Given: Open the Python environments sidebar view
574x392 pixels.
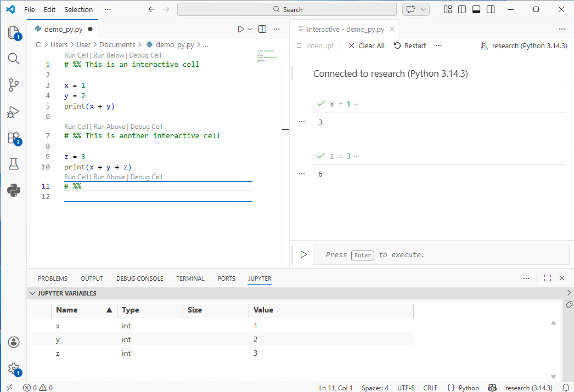Looking at the screenshot, I should tap(14, 190).
